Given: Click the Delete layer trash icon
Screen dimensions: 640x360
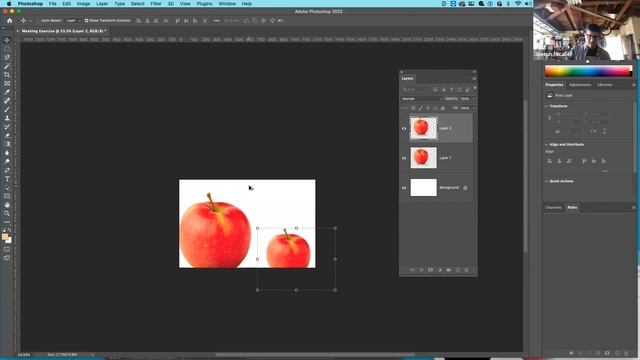Looking at the screenshot, I should point(467,270).
